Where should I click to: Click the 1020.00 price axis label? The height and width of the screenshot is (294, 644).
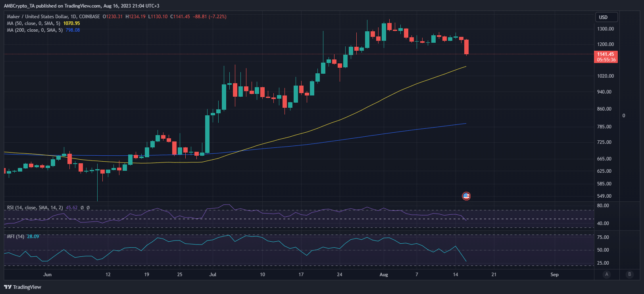click(x=606, y=76)
